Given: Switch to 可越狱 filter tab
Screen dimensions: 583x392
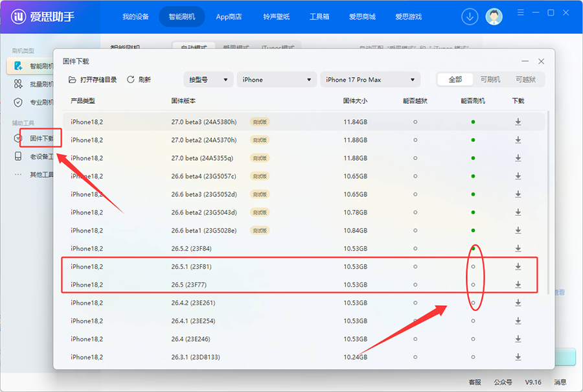Looking at the screenshot, I should [525, 80].
